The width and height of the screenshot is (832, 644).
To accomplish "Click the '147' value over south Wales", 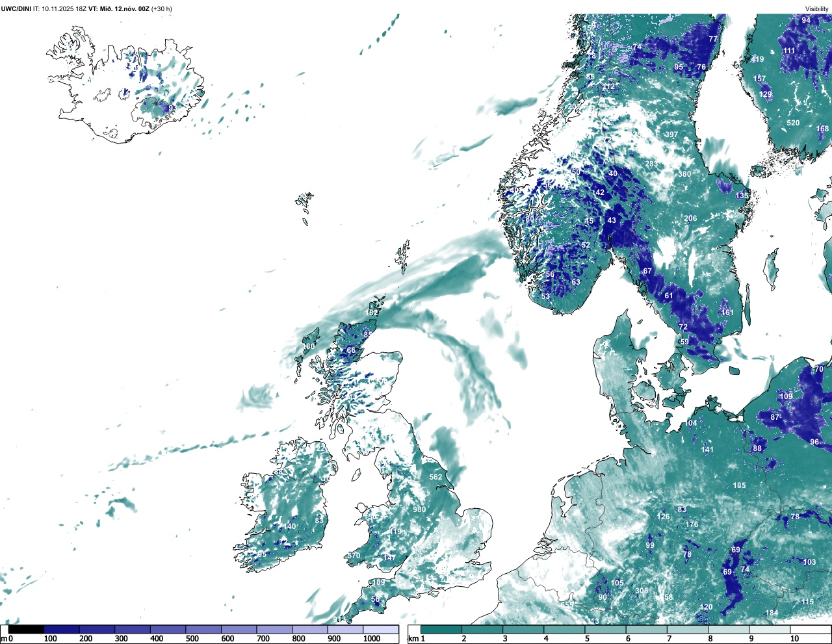I will pyautogui.click(x=389, y=558).
